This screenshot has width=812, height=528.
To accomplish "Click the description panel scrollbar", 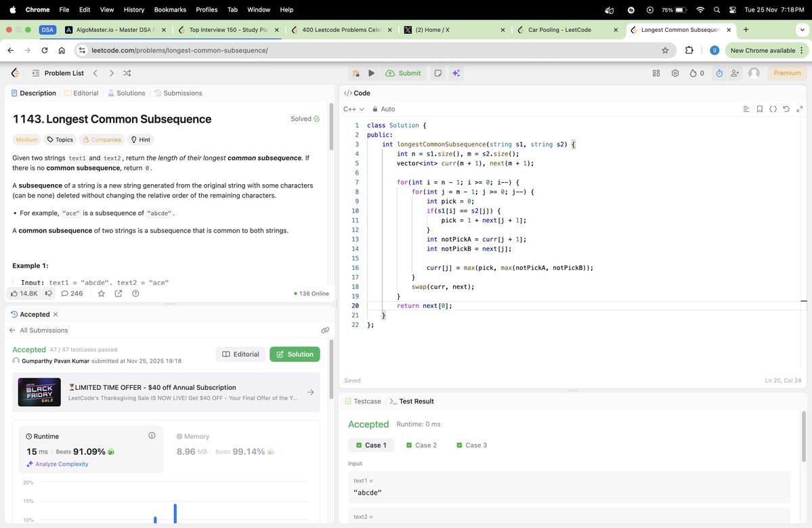I will (x=331, y=127).
